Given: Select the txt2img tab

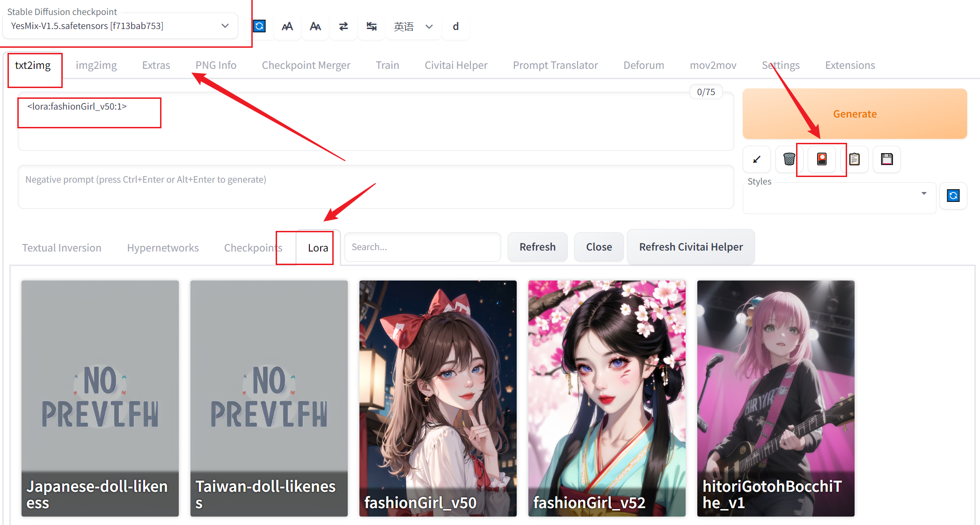Looking at the screenshot, I should [x=32, y=65].
